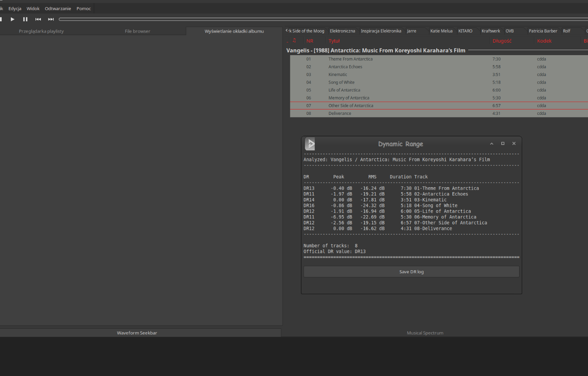588x376 pixels.
Task: Open the Patricia Barber playlist tab
Action: click(543, 31)
